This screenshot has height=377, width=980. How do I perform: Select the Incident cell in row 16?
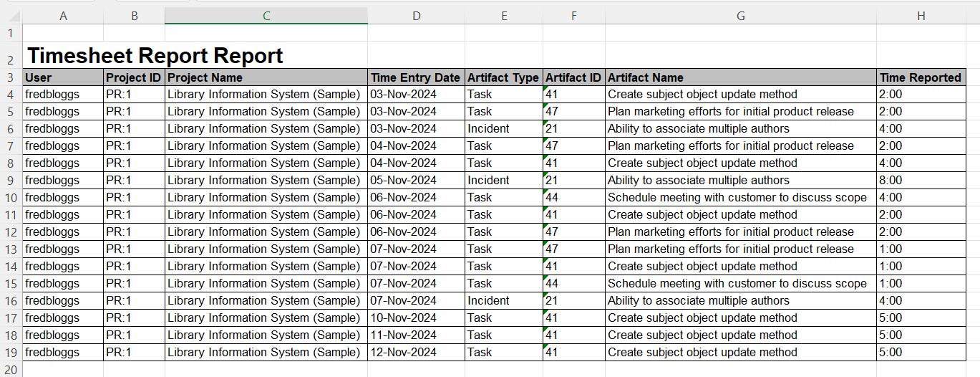click(488, 301)
